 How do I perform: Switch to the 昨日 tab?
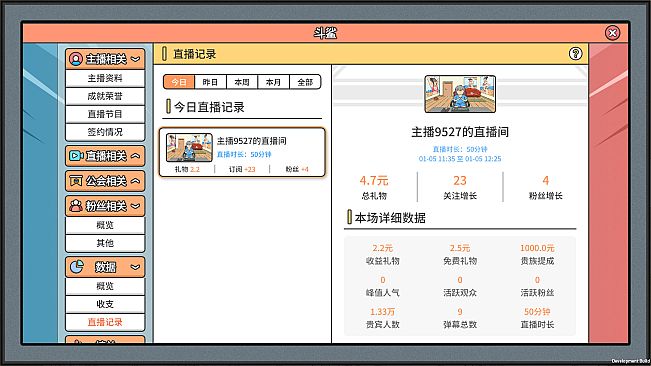pyautogui.click(x=210, y=82)
